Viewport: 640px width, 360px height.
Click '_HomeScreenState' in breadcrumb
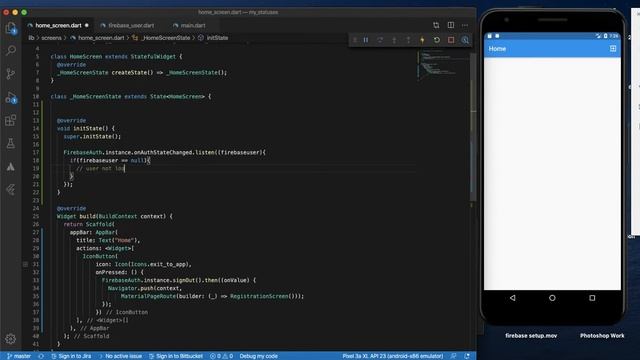pos(166,38)
